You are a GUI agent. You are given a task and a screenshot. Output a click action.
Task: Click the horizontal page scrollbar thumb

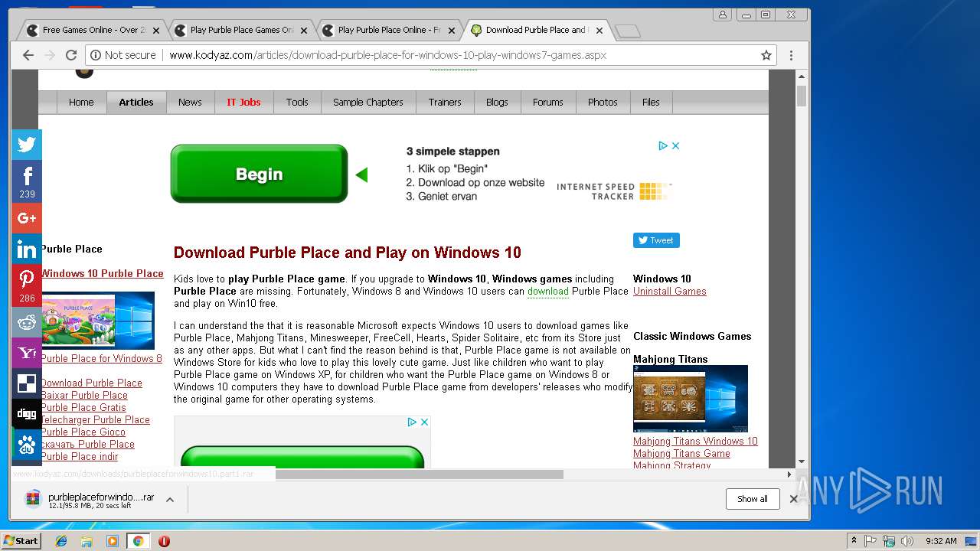coord(420,474)
